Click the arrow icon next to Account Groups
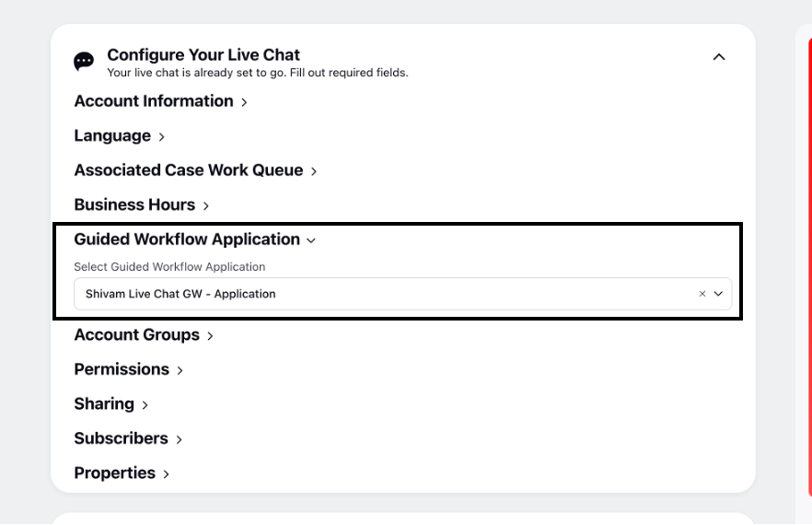Screen dimensions: 812x525 pos(210,336)
